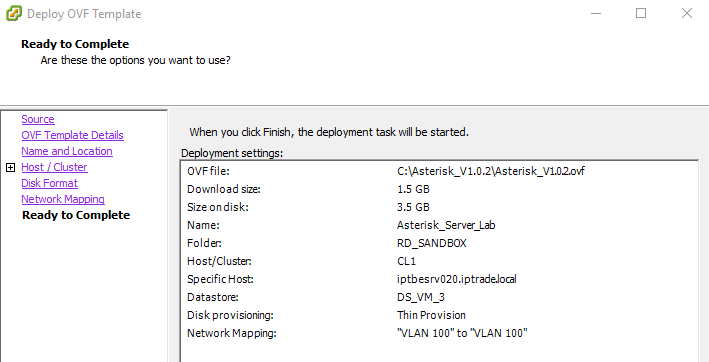709x362 pixels.
Task: Click the vSphere icon in title bar
Action: pos(14,13)
